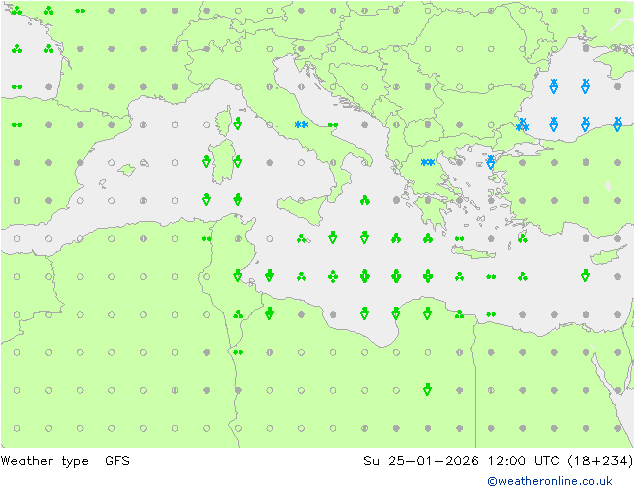Image resolution: width=634 pixels, height=490 pixels.
Task: Click the green drizzle symbol on the Tunisia-Libya border
Action: (x=238, y=353)
